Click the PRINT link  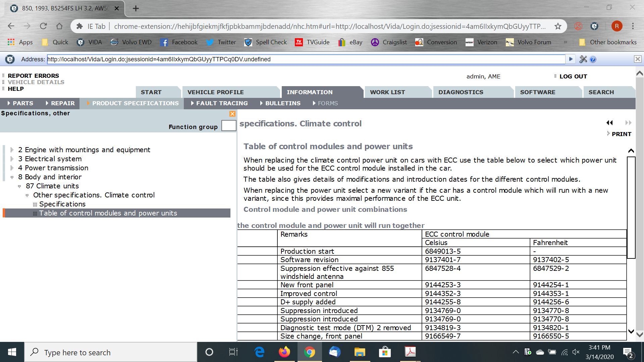621,134
